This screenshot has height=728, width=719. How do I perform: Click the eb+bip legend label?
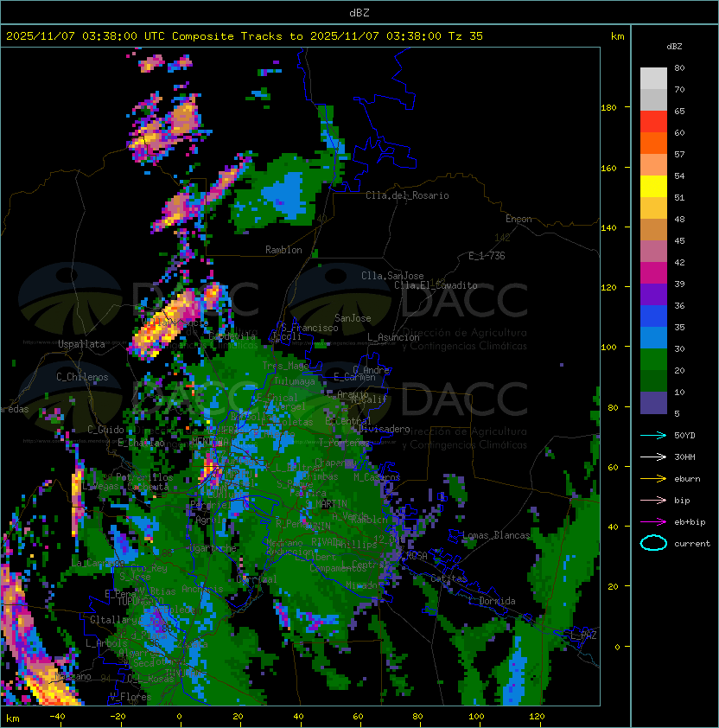pyautogui.click(x=690, y=522)
